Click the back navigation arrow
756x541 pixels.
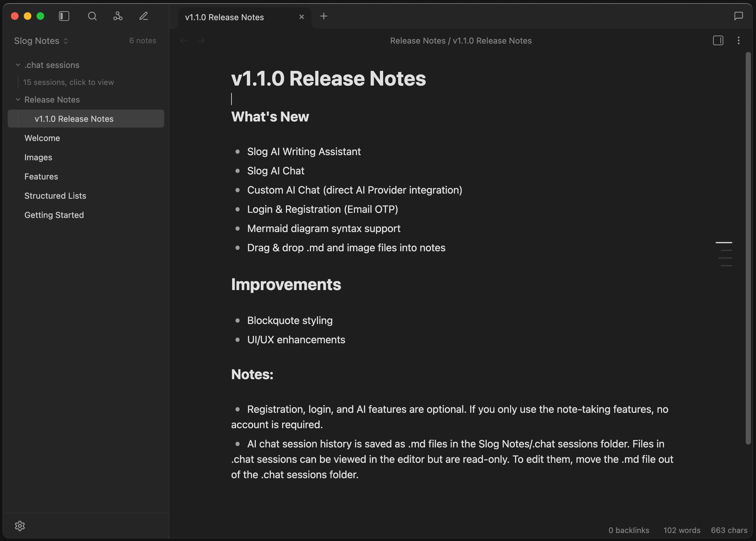(183, 40)
